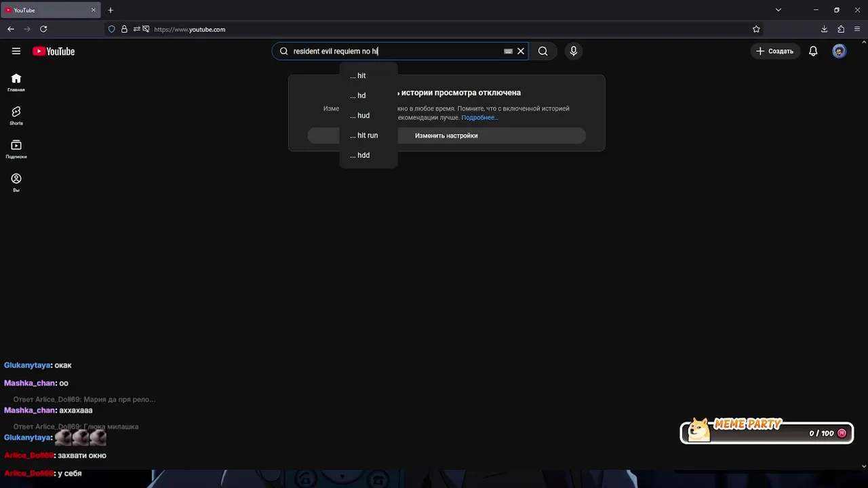This screenshot has width=868, height=488.
Task: Select the '... hud' search suggestion
Action: [368, 115]
